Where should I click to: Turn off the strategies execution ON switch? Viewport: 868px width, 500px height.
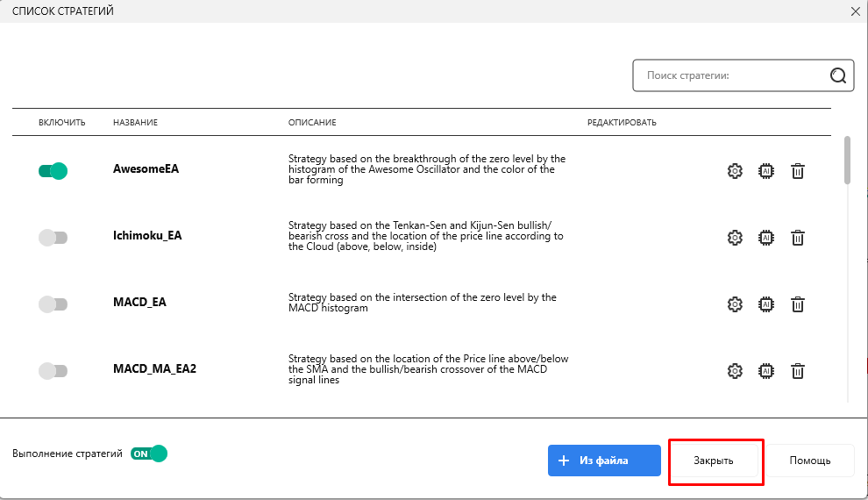point(148,454)
